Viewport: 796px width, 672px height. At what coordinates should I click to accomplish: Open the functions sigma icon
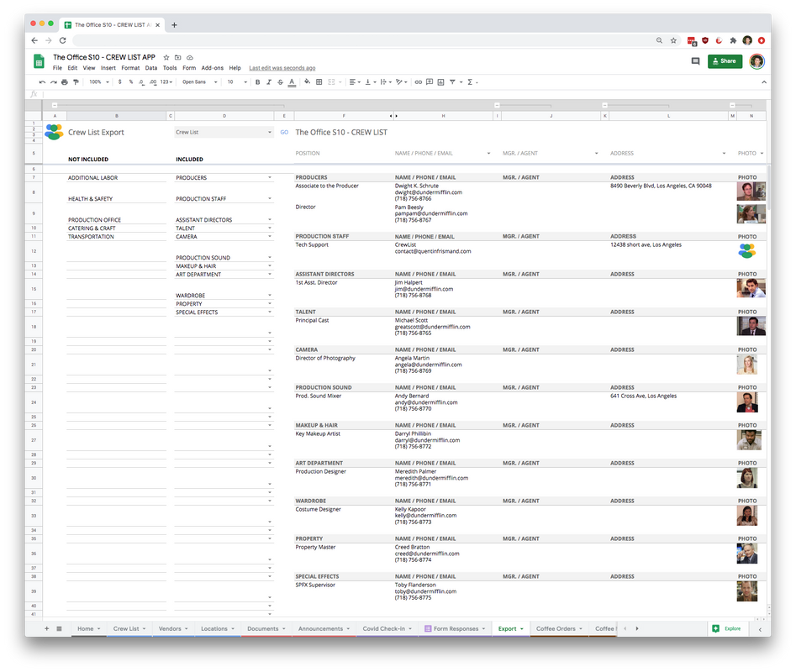pos(470,82)
